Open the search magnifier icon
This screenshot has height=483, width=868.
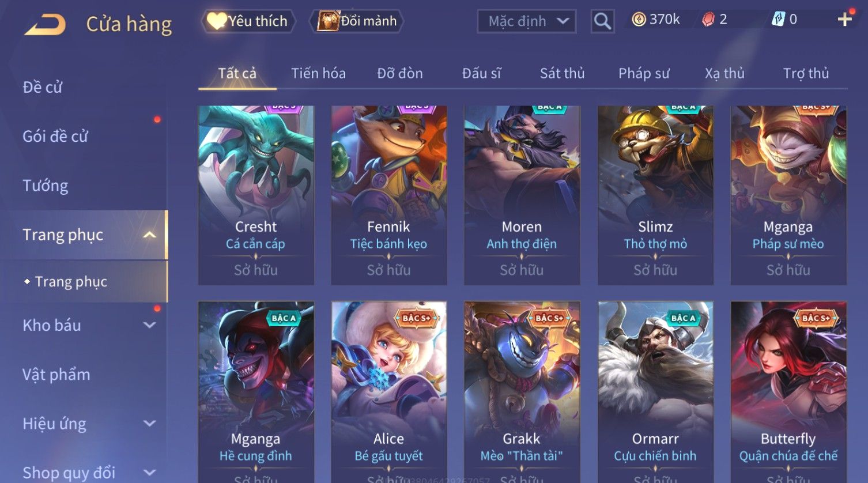tap(602, 21)
